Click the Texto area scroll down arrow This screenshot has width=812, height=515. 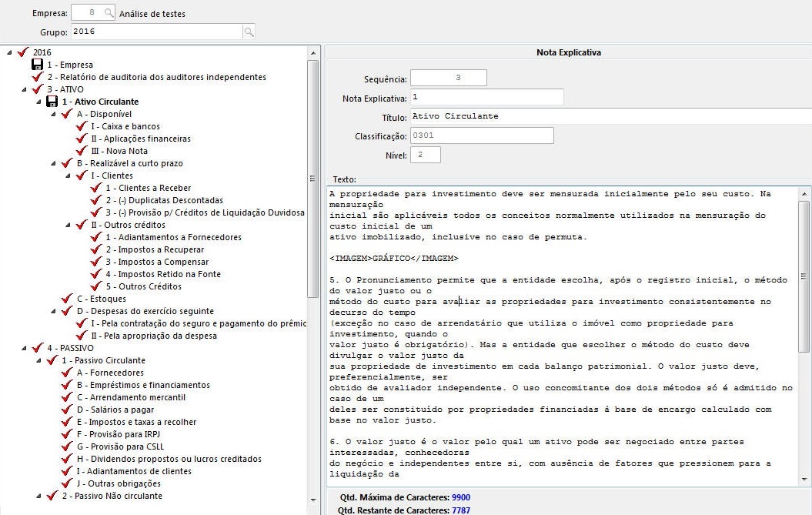(804, 480)
